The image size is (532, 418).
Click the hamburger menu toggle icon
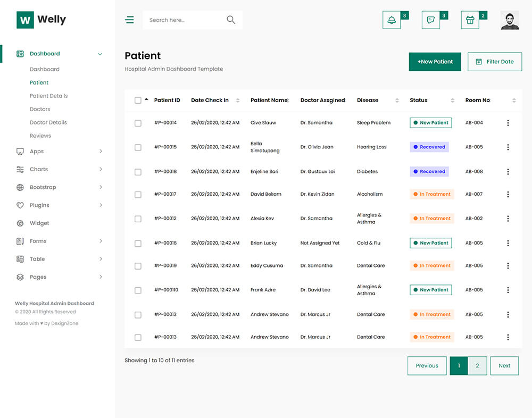pyautogui.click(x=129, y=20)
